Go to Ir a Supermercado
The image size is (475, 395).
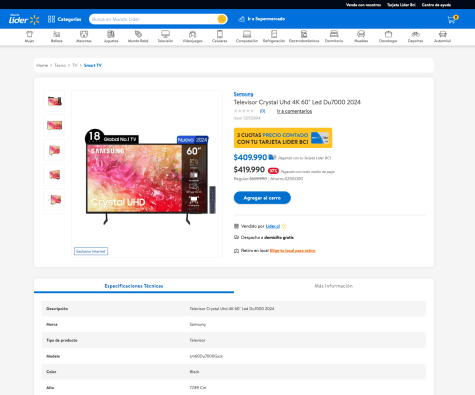click(262, 19)
